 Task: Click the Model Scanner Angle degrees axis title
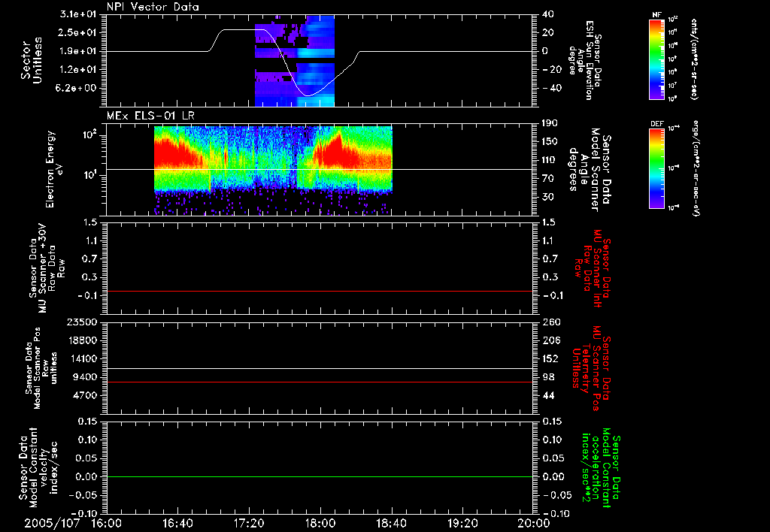coord(590,170)
